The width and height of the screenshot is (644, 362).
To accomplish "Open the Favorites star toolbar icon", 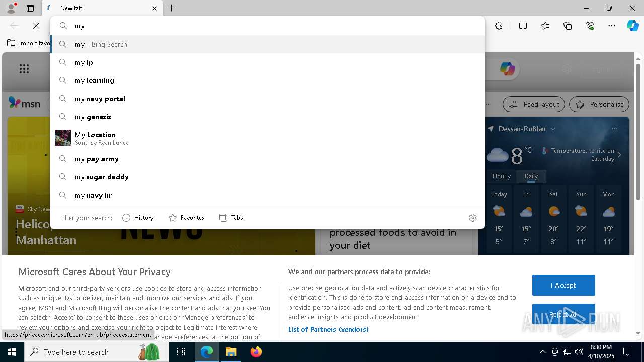I will tap(545, 26).
